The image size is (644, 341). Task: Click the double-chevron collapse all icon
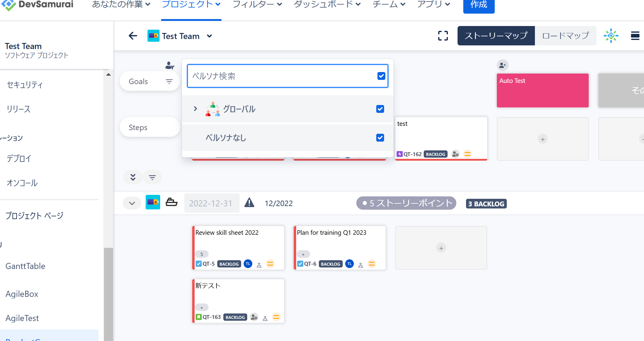(x=133, y=177)
